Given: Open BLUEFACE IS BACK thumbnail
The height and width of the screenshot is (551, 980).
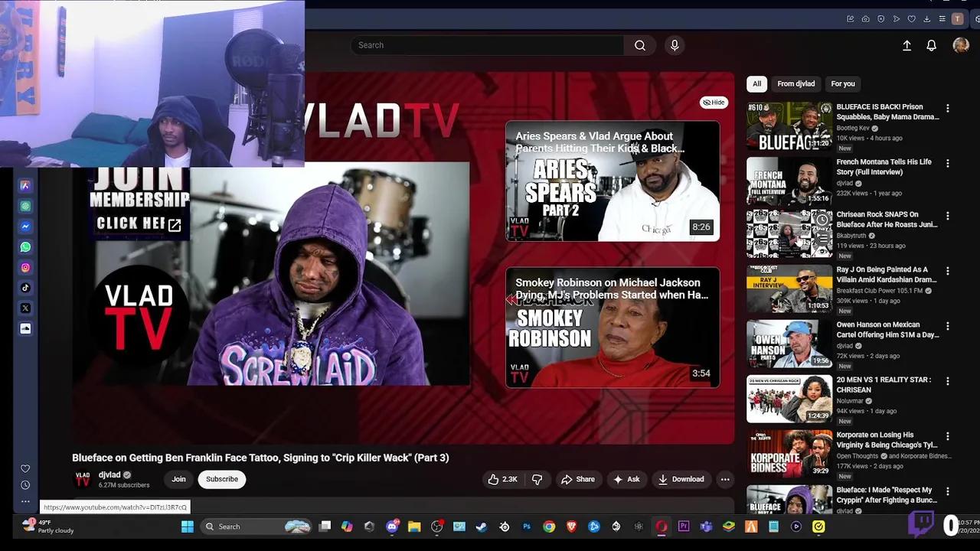Looking at the screenshot, I should click(789, 126).
